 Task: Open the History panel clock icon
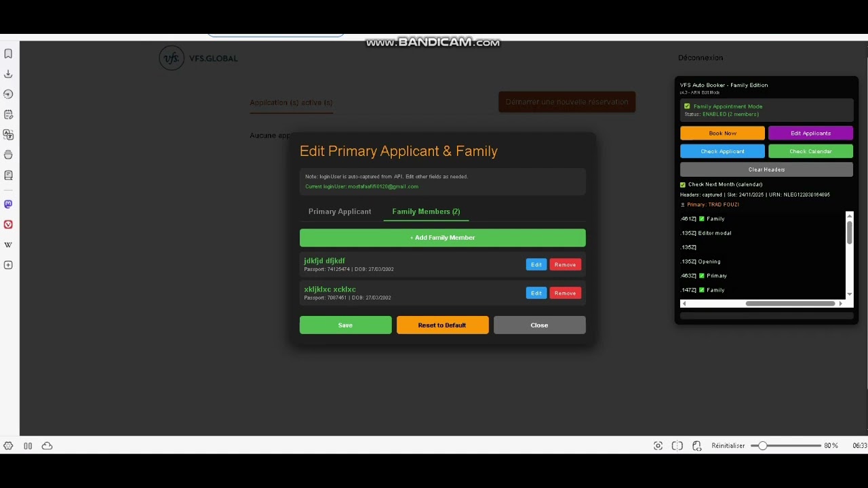coord(8,94)
